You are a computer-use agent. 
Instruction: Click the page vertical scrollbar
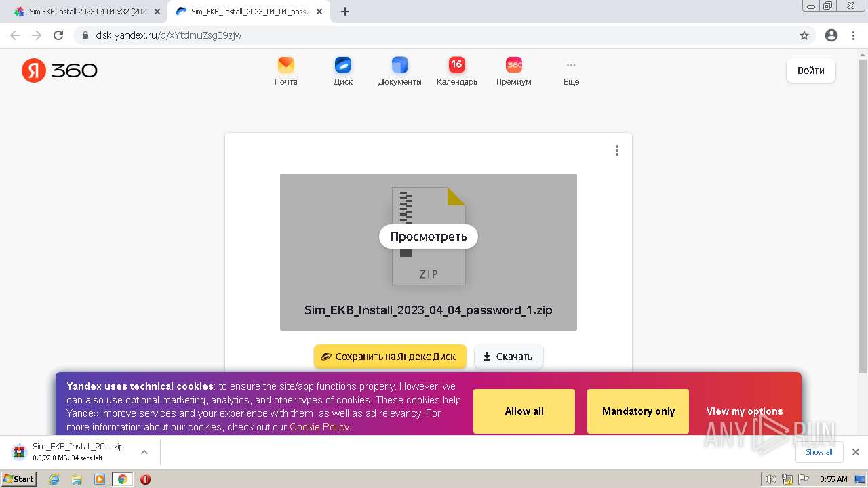[x=863, y=216]
